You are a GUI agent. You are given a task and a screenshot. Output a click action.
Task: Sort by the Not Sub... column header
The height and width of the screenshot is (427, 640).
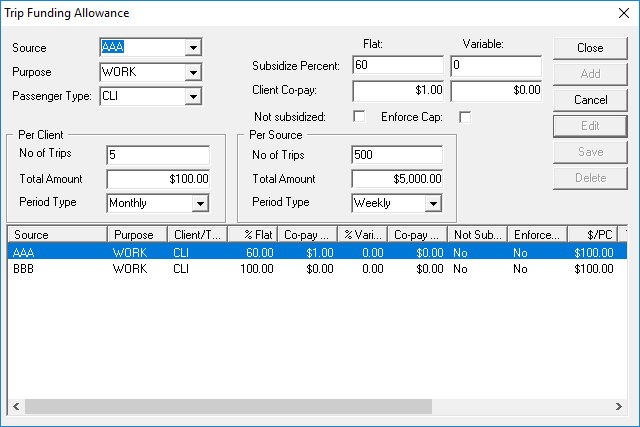click(x=478, y=235)
